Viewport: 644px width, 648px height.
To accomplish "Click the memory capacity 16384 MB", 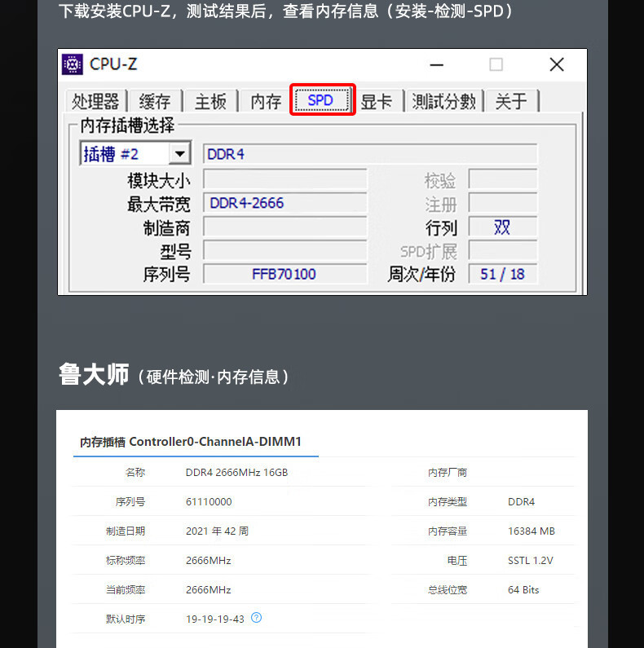I will point(532,531).
